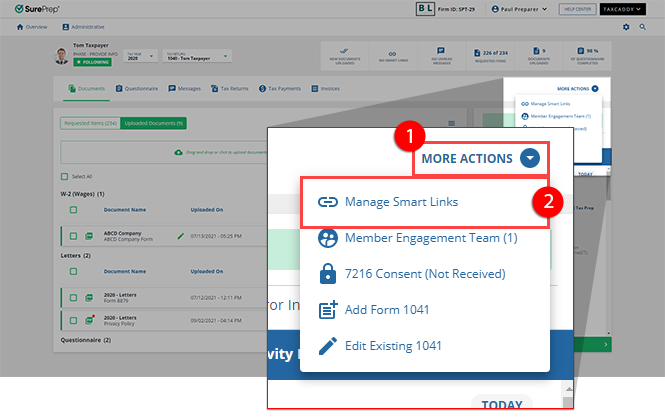Open the 9 Documents Uploaded stat tile
665x417 pixels.
539,56
